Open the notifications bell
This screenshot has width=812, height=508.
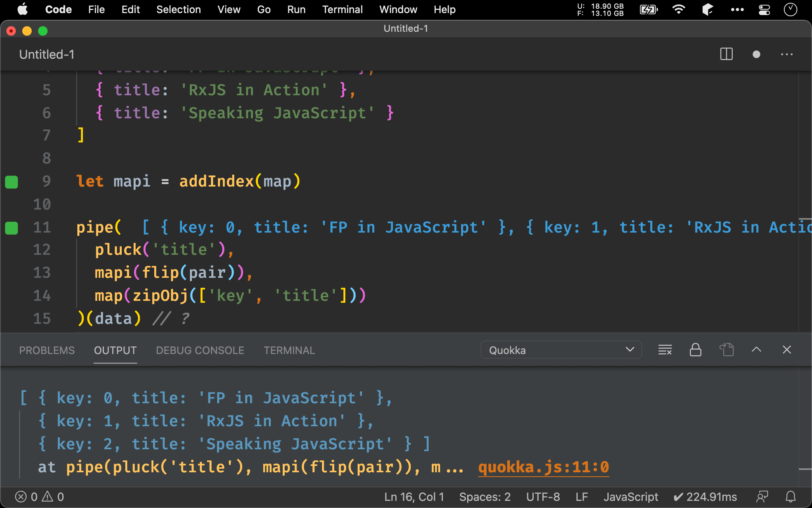click(791, 497)
